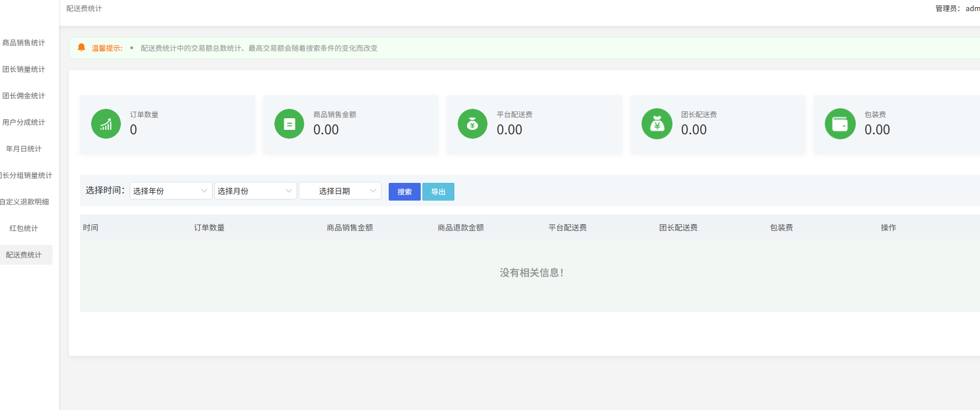Click the order count chart icon
980x410 pixels.
pos(106,124)
